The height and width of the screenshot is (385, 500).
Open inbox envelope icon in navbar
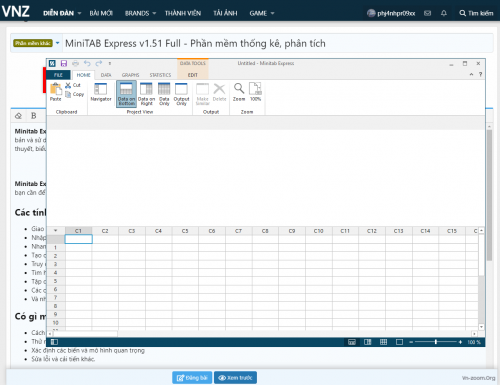point(427,13)
